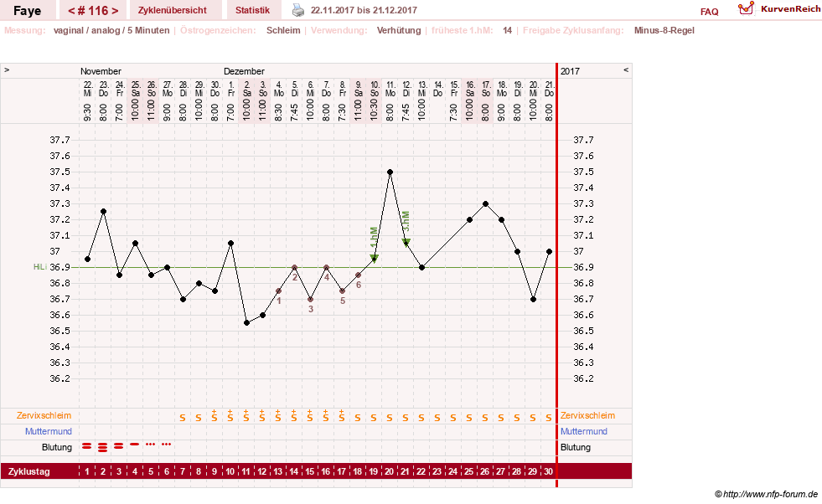Click the chart expand arrow beside November
822x504 pixels.
[x=7, y=69]
